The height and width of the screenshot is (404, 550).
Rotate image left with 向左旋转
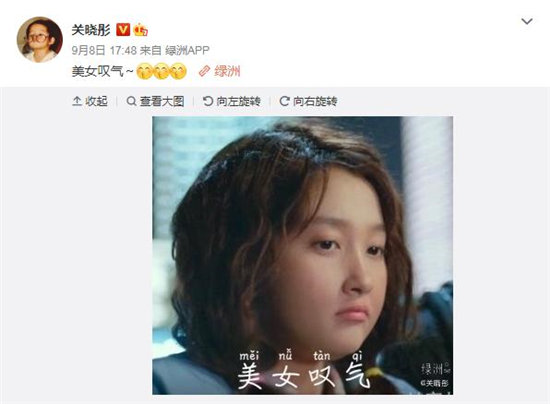[x=232, y=101]
